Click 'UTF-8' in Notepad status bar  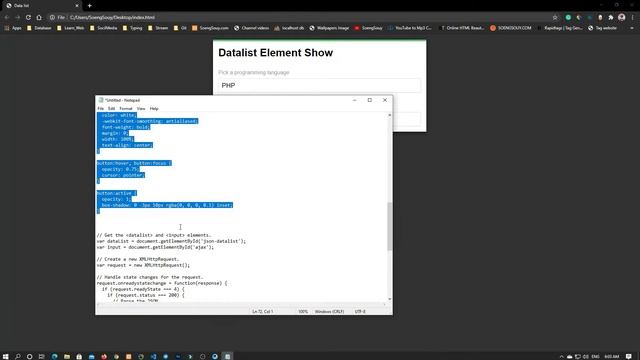[x=360, y=311]
